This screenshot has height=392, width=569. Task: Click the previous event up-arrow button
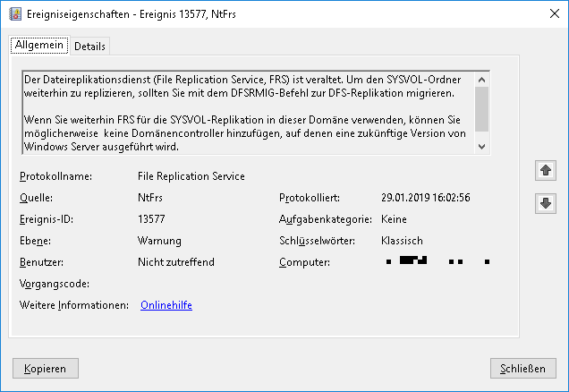(x=544, y=170)
